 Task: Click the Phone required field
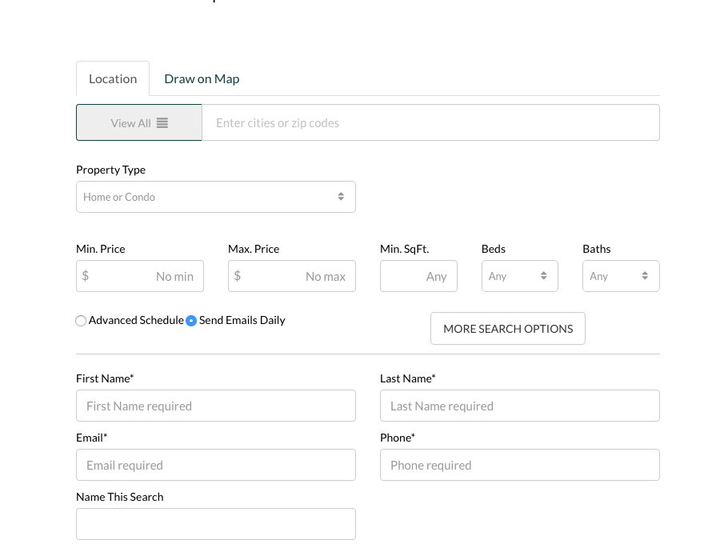(520, 465)
